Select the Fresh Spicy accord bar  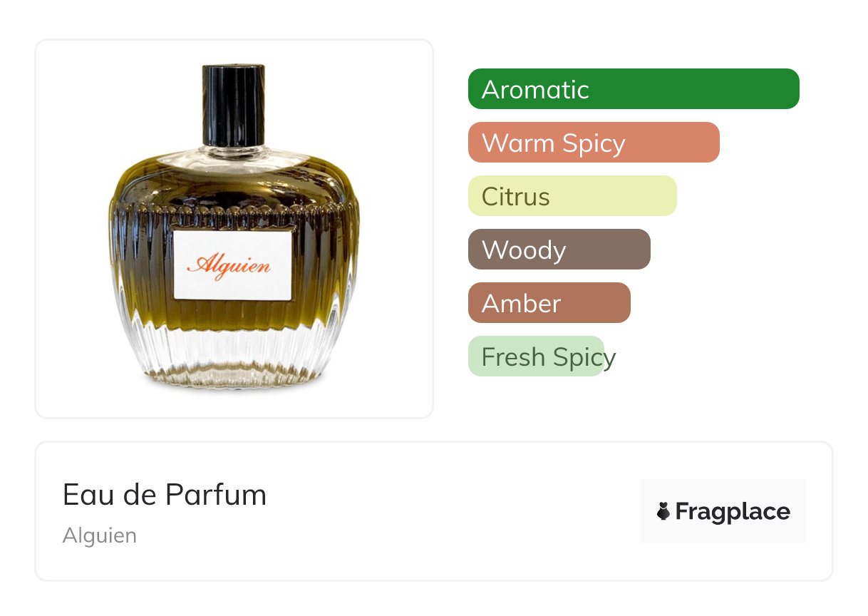coord(536,356)
